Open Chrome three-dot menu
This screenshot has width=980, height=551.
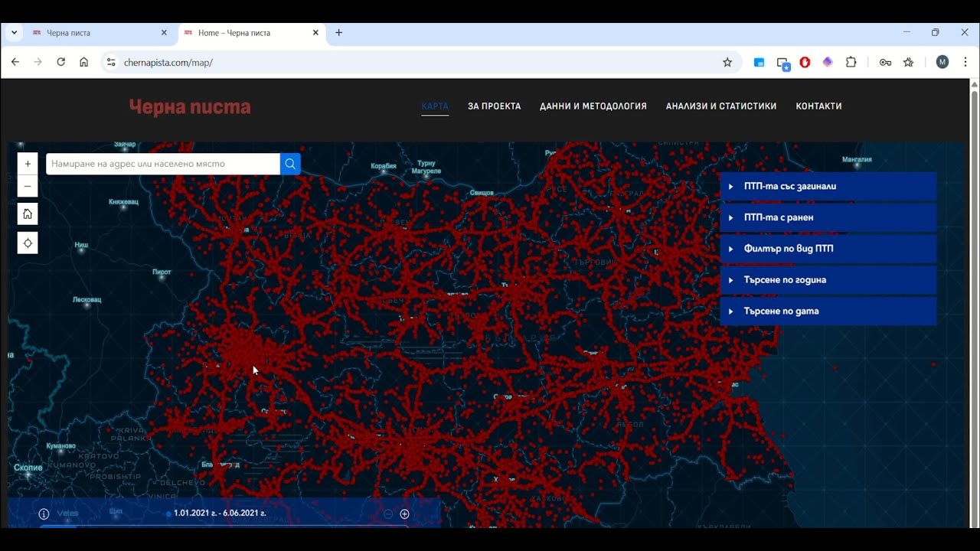coord(965,63)
